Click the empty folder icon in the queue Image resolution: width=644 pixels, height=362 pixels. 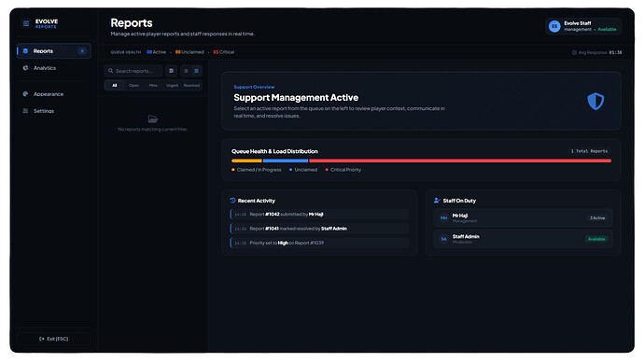[153, 119]
